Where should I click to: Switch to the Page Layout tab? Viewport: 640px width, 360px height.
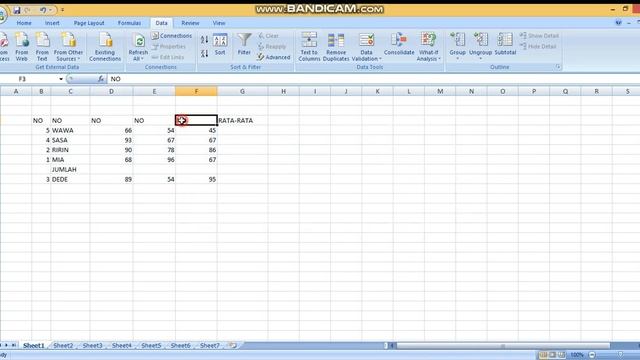(x=89, y=23)
